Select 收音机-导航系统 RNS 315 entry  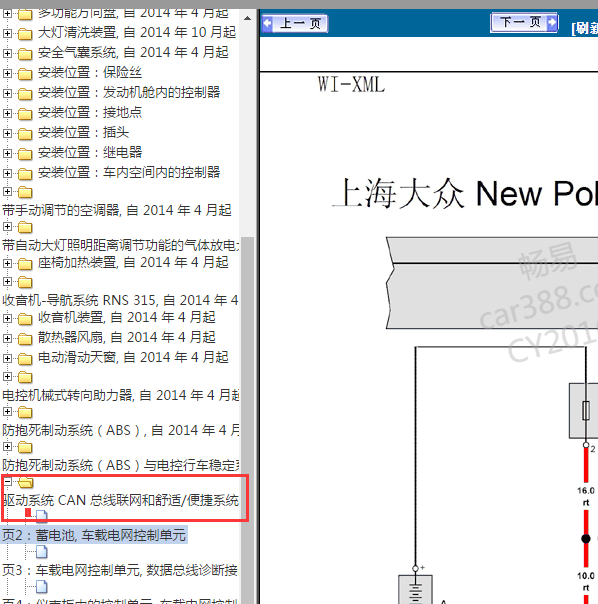pyautogui.click(x=120, y=300)
